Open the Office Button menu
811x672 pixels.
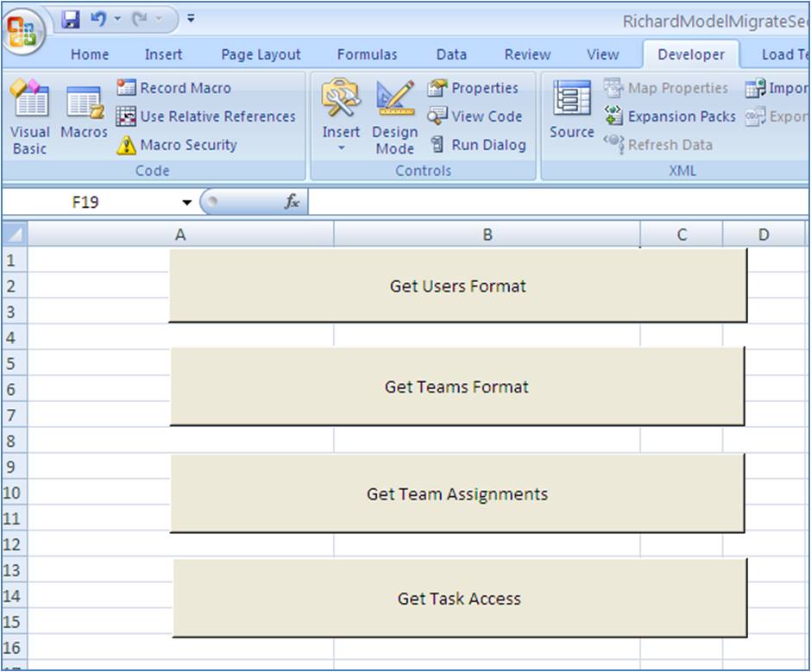click(x=24, y=32)
